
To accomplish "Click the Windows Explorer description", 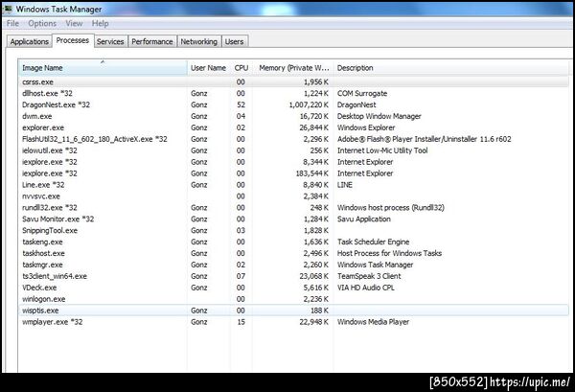I will pos(366,127).
